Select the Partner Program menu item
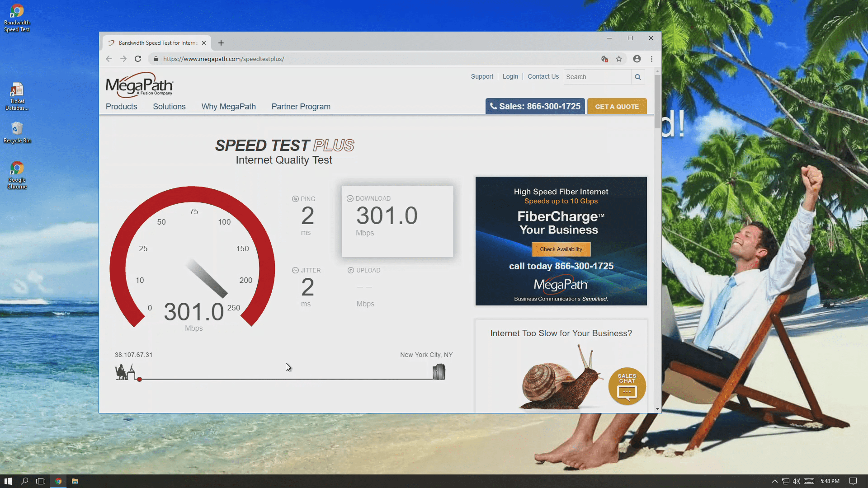 pos(301,107)
